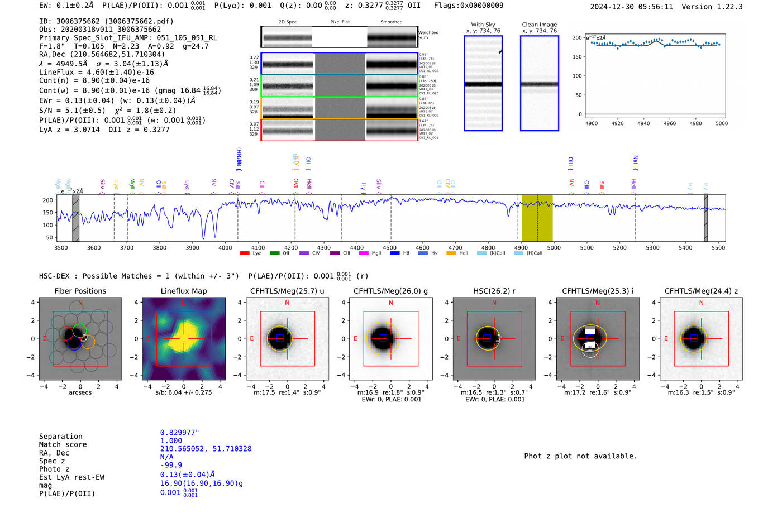Click the blue Hβ legend swatch
Viewport: 782px width, 532px height.
pos(395,253)
